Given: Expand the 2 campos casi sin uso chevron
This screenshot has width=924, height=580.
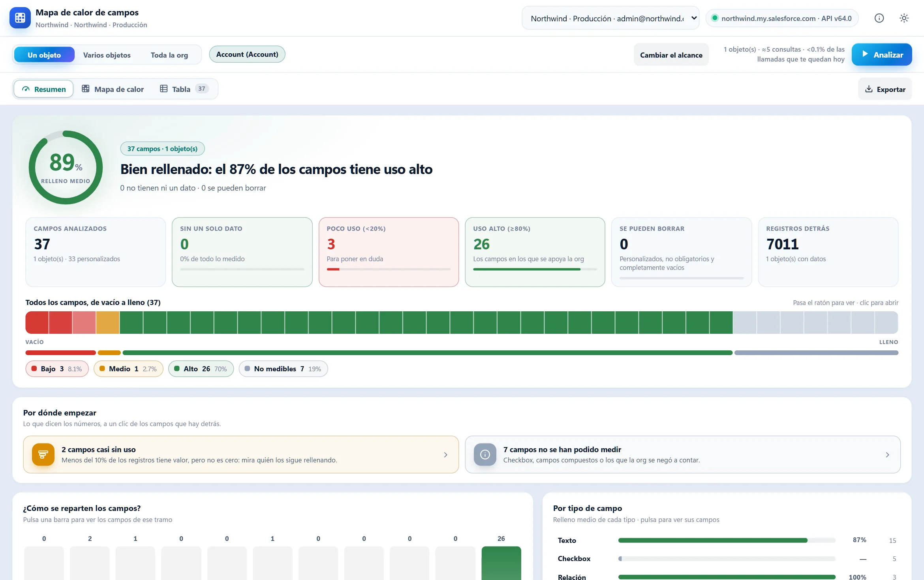Looking at the screenshot, I should tap(446, 455).
